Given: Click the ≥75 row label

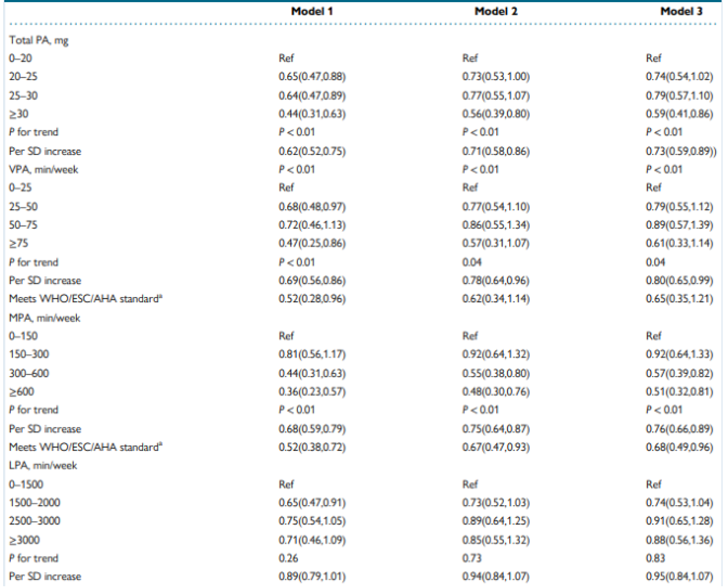Looking at the screenshot, I should [17, 243].
